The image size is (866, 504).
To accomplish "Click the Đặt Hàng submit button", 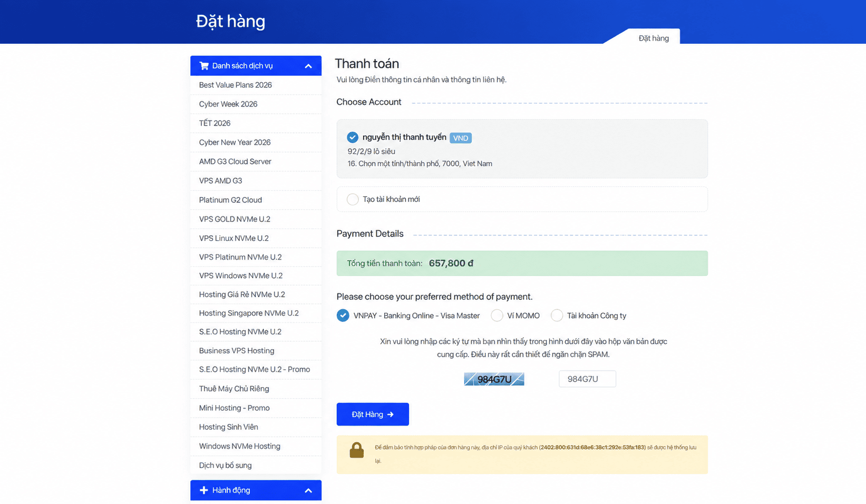I will tap(373, 414).
